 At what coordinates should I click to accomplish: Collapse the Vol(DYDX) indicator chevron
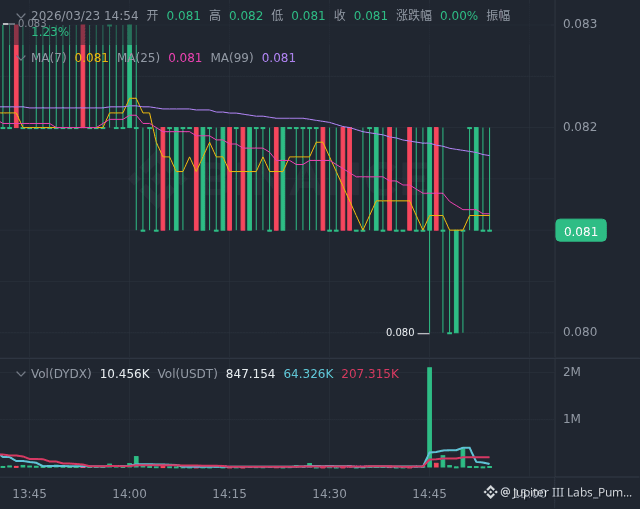pos(21,374)
